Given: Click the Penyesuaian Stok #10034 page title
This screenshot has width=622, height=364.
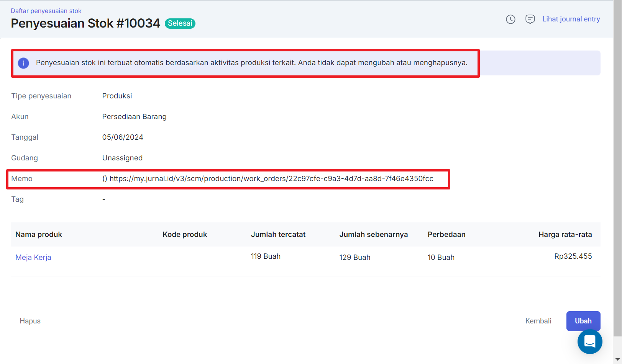Looking at the screenshot, I should pyautogui.click(x=85, y=23).
